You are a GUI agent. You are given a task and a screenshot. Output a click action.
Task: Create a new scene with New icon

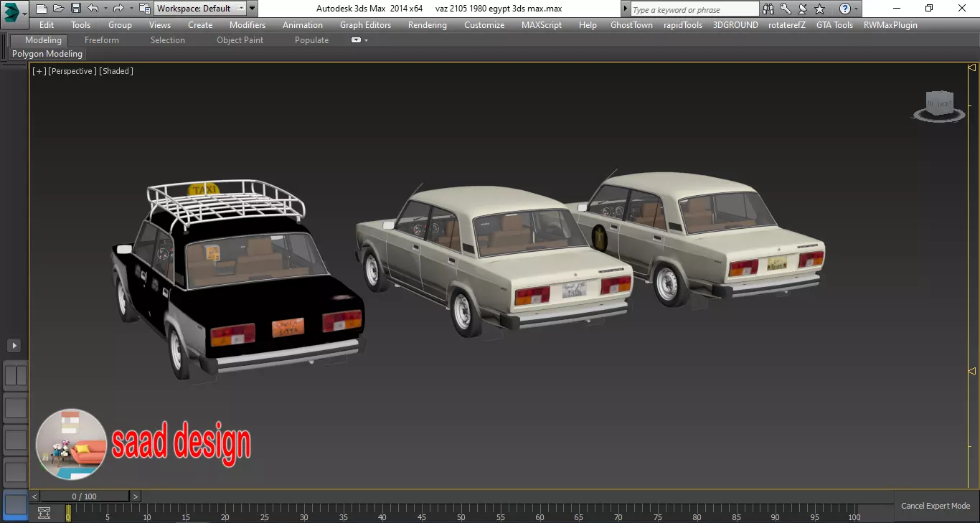point(42,9)
